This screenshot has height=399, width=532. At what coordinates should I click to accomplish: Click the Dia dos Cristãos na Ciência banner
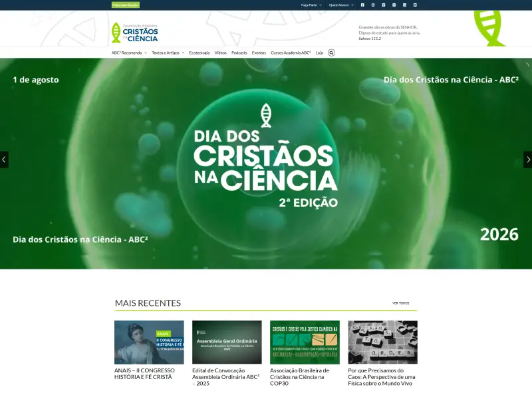266,164
